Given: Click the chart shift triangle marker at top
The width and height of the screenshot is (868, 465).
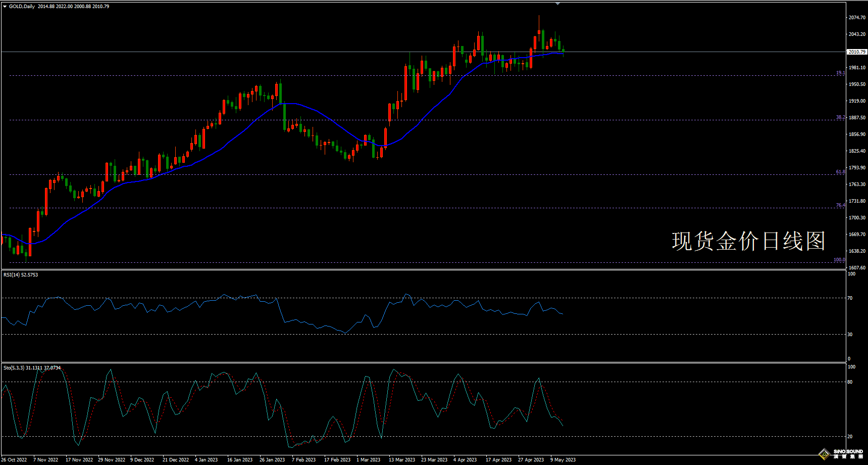Looking at the screenshot, I should (557, 4).
